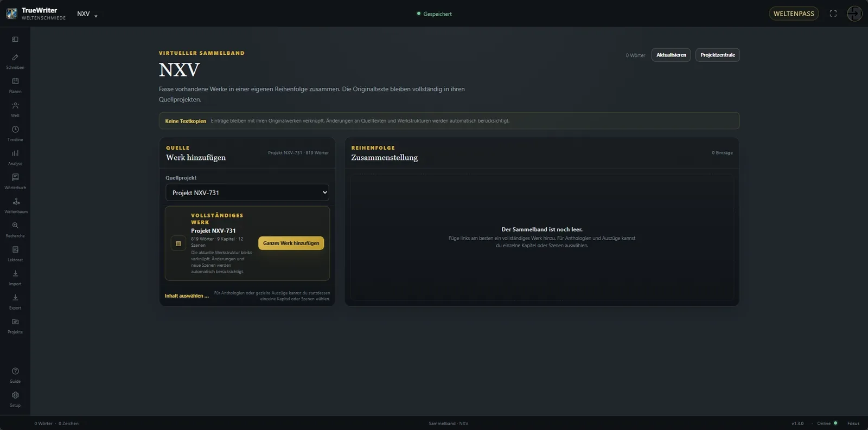Viewport: 868px width, 430px height.
Task: Click Ganzes Werk hinzufügen
Action: pyautogui.click(x=291, y=243)
